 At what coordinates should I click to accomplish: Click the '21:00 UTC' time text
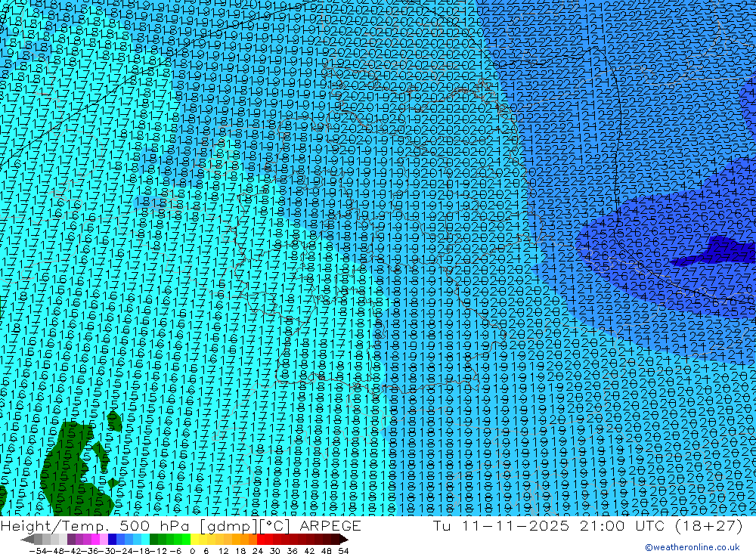pyautogui.click(x=625, y=525)
